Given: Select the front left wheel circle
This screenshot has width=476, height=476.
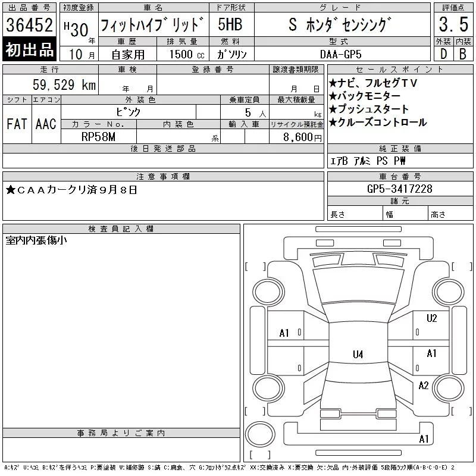Looking at the screenshot, I should (268, 292).
